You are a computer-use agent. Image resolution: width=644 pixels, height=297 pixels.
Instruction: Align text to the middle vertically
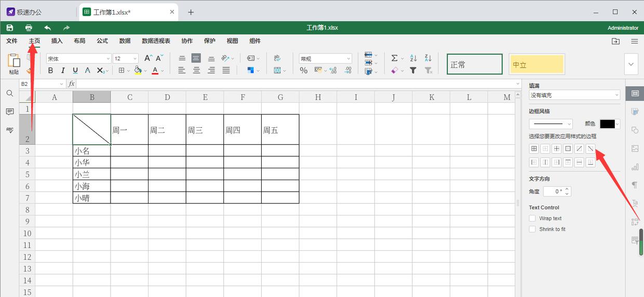(x=196, y=59)
